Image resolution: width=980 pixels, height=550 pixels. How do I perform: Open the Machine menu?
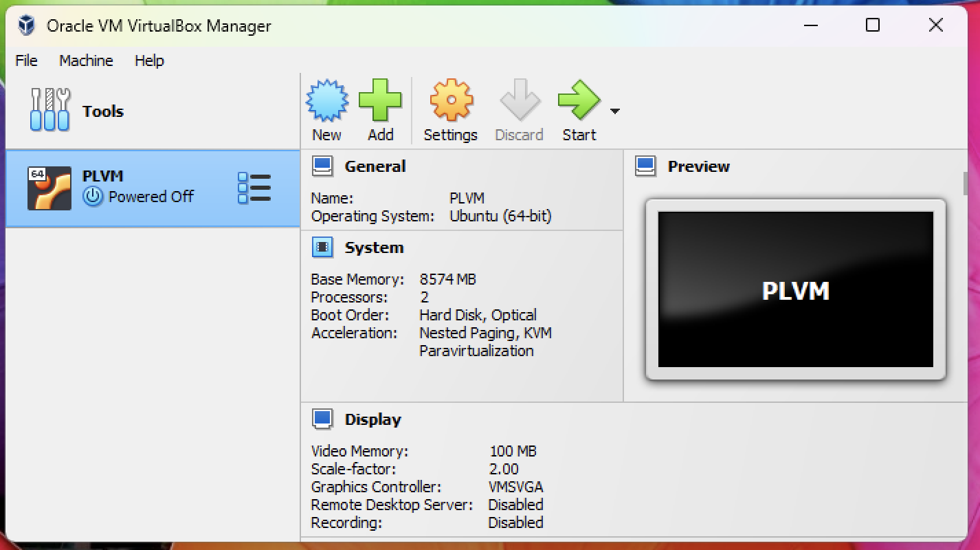click(85, 60)
